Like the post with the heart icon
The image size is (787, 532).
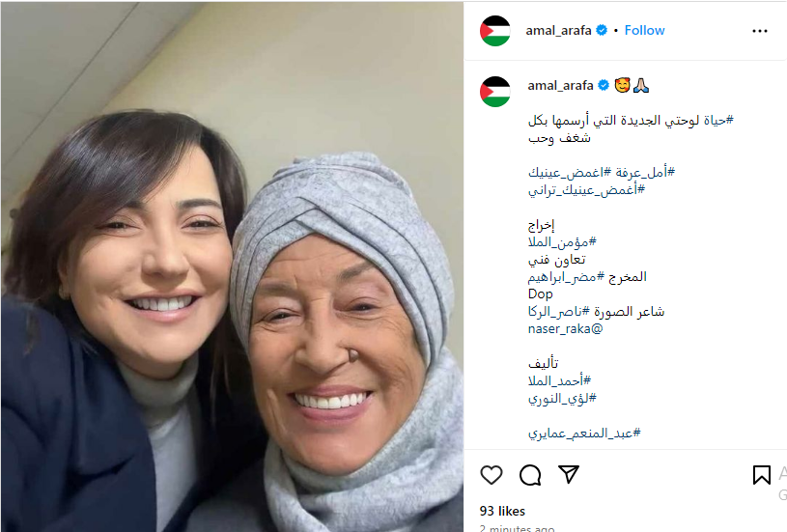(492, 474)
